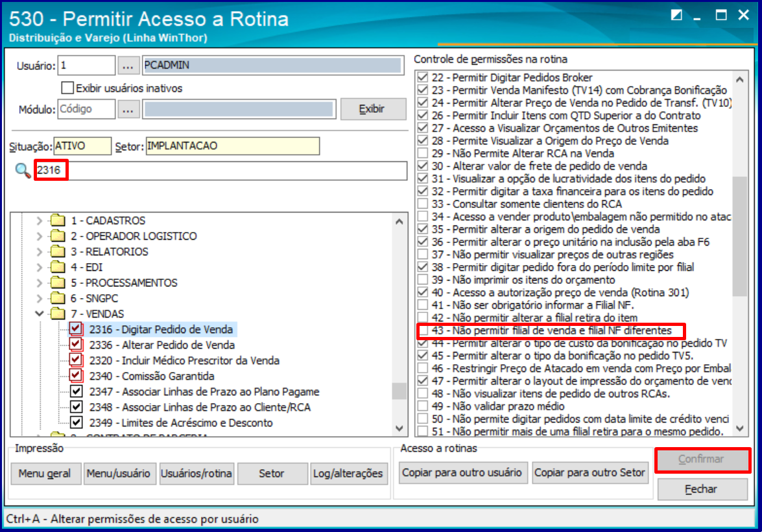Viewport: 762px width, 532px height.
Task: Expand the 6 - SNGPC tree node
Action: tap(40, 298)
